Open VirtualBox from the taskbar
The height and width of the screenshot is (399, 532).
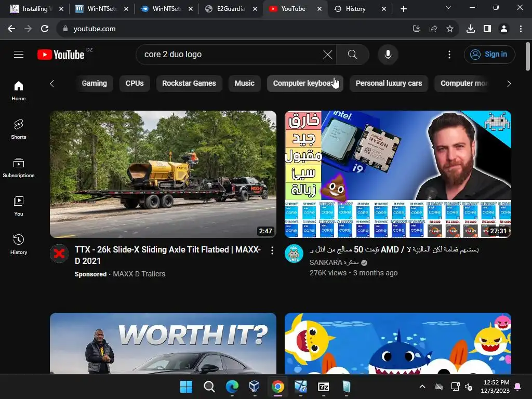(x=255, y=387)
